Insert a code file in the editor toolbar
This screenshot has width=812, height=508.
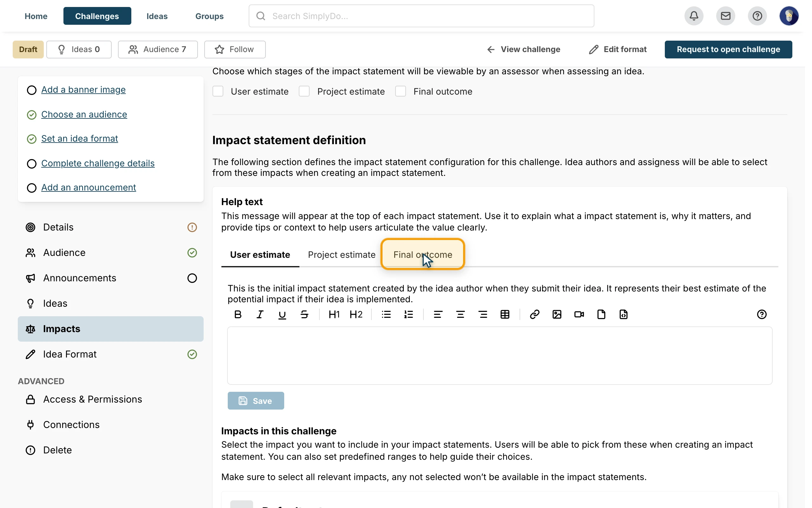click(623, 314)
